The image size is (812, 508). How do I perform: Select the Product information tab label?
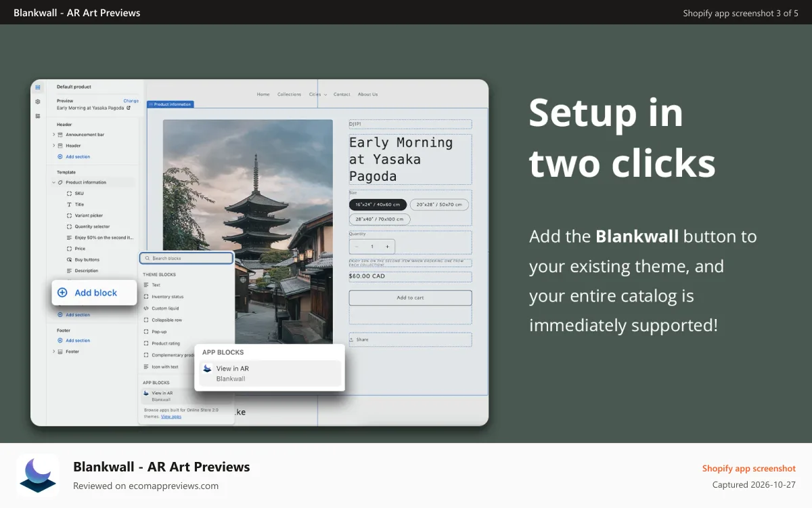click(x=170, y=104)
